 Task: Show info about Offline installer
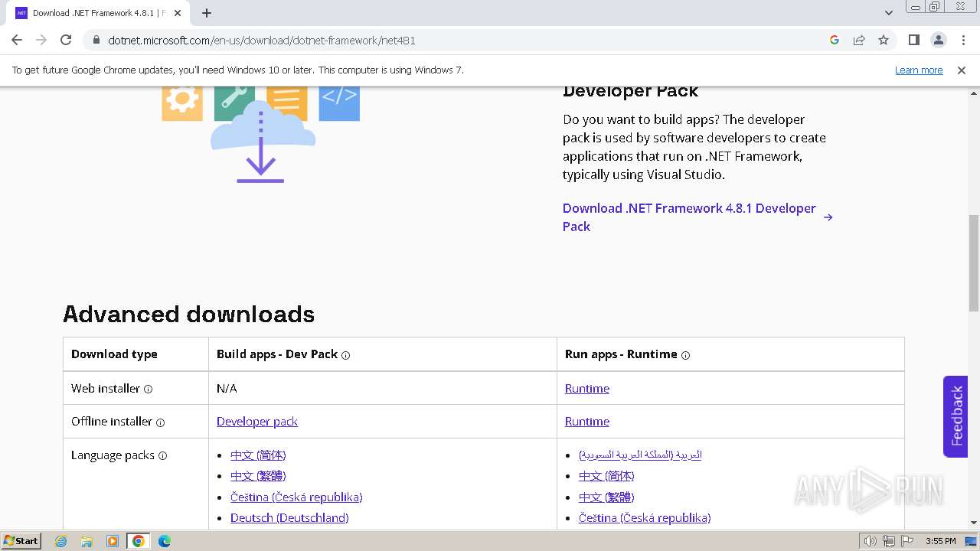tap(160, 422)
